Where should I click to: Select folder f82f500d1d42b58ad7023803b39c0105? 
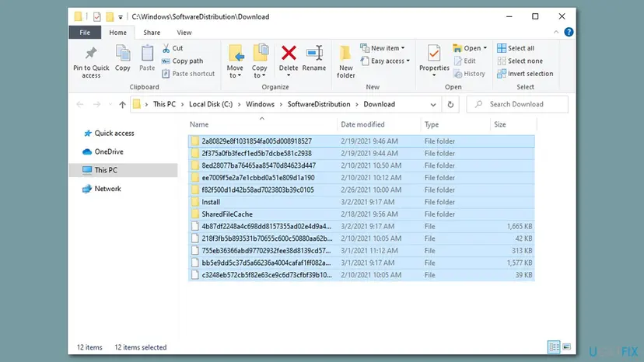pos(362,190)
